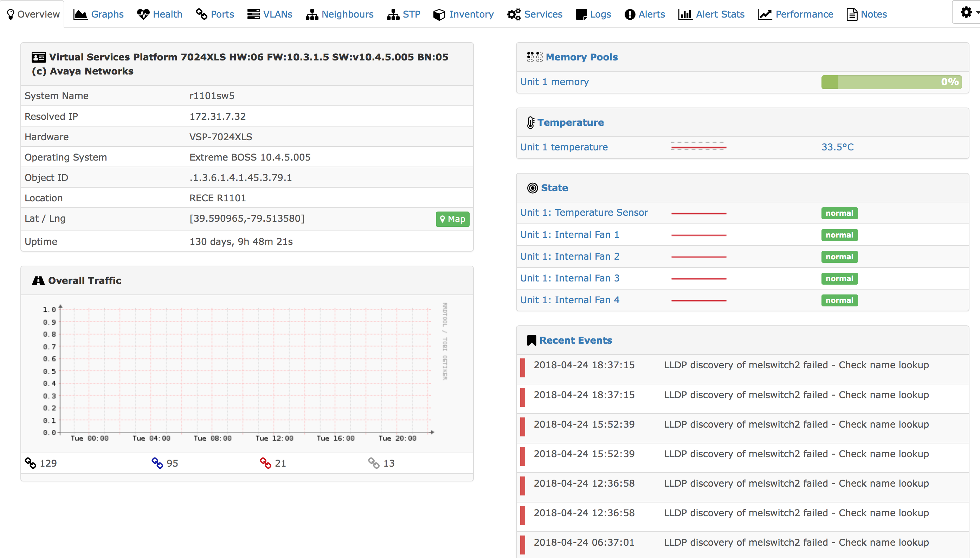Click the Alerts exclamation icon
Screen dimensions: 980x558
coord(630,14)
